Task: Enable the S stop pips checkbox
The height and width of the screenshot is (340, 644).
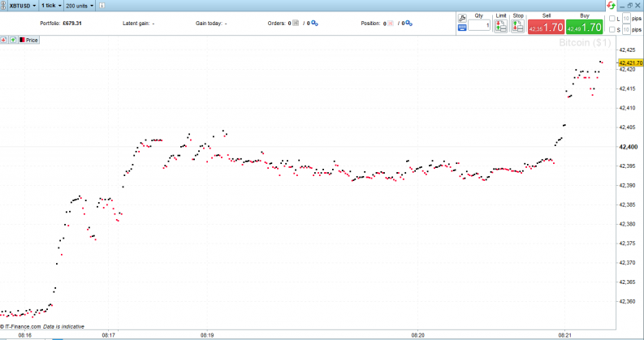Action: (x=612, y=30)
